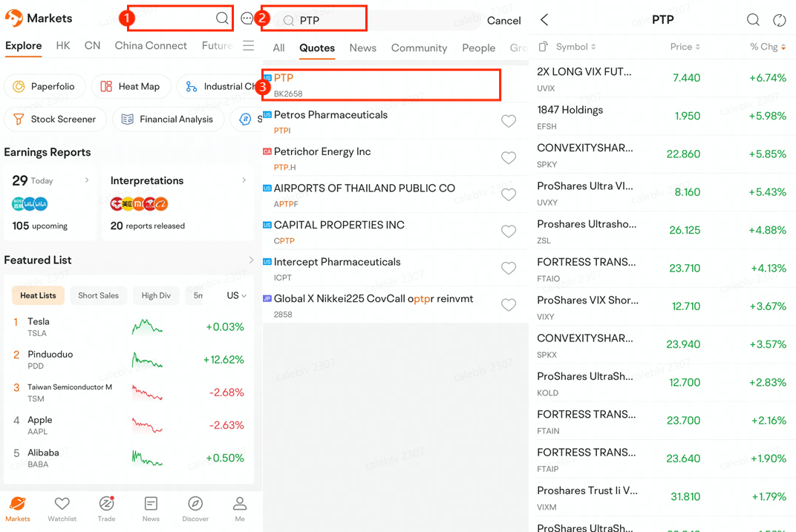Open Financial Analysis shortcut
The width and height of the screenshot is (796, 532).
(168, 119)
